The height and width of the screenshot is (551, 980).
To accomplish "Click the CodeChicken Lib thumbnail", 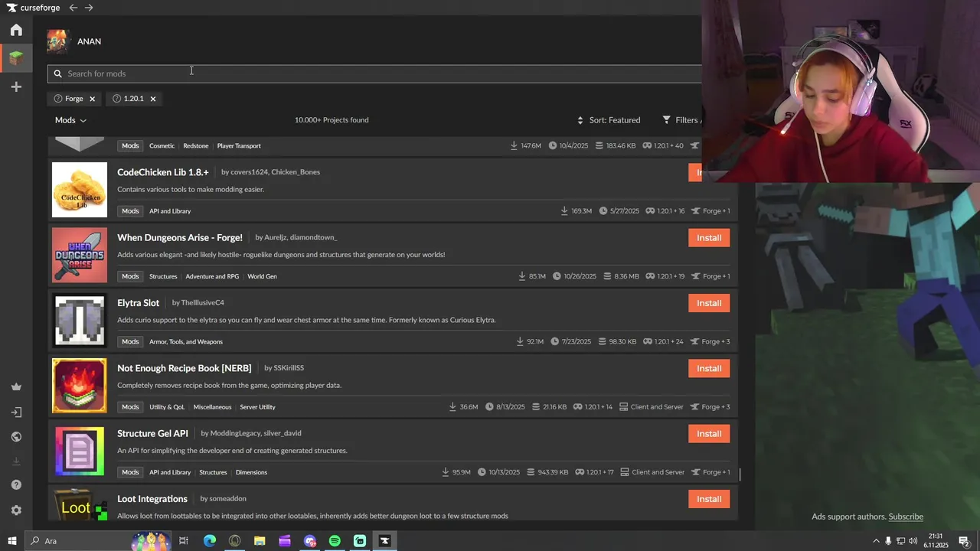I will click(80, 190).
